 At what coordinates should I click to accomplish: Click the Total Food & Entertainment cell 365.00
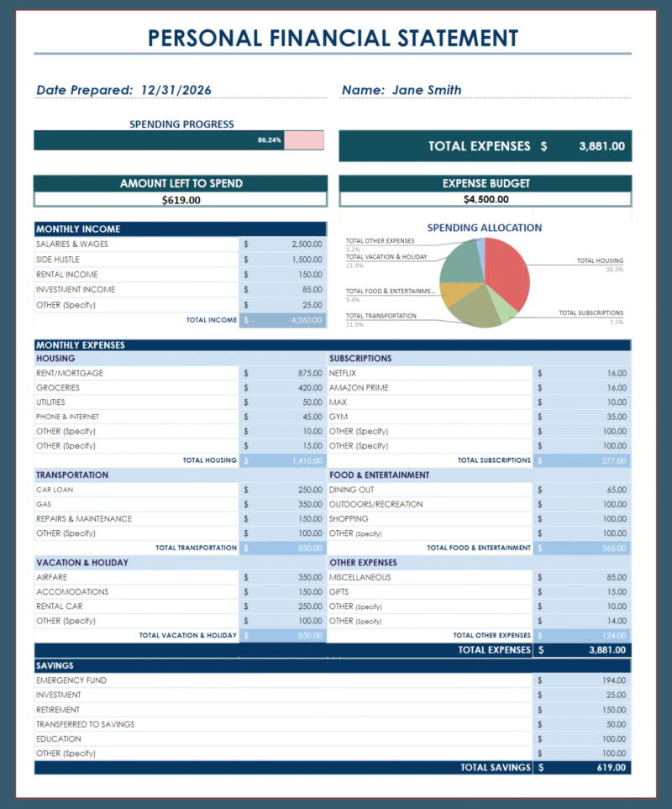[x=582, y=548]
